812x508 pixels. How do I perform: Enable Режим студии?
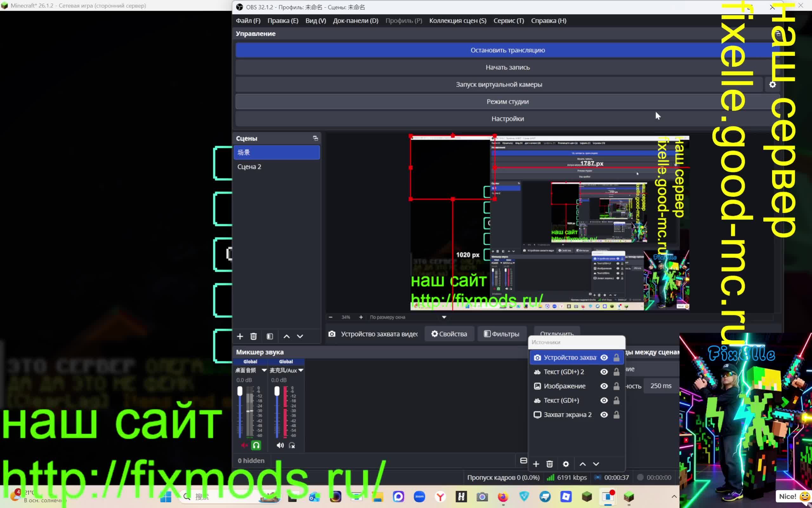coord(507,102)
